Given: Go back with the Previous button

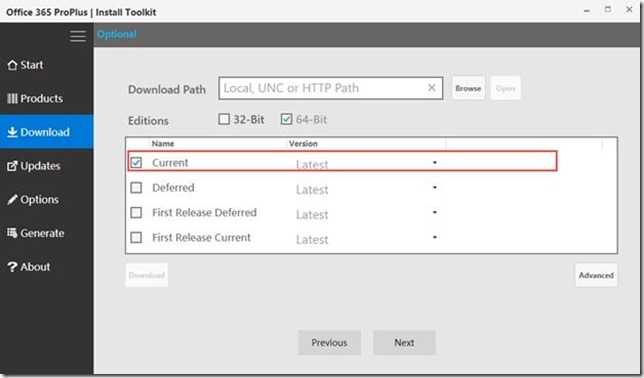Looking at the screenshot, I should click(329, 342).
